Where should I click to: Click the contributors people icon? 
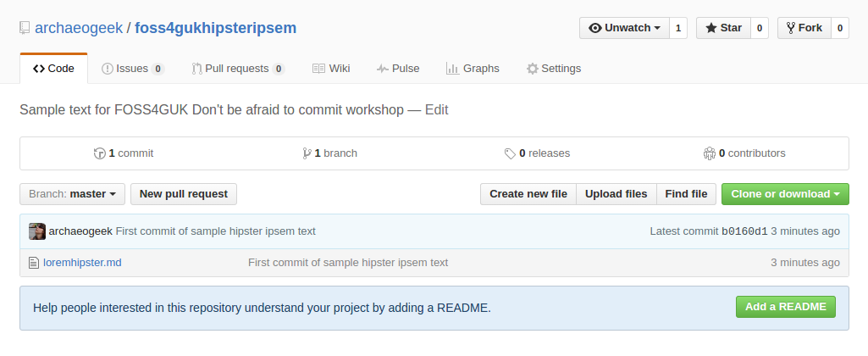tap(709, 153)
